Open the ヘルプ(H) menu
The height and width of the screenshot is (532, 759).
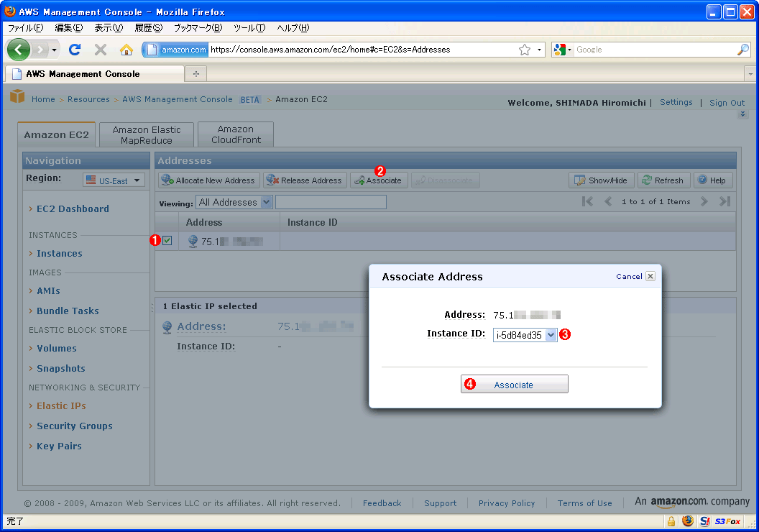pos(293,28)
